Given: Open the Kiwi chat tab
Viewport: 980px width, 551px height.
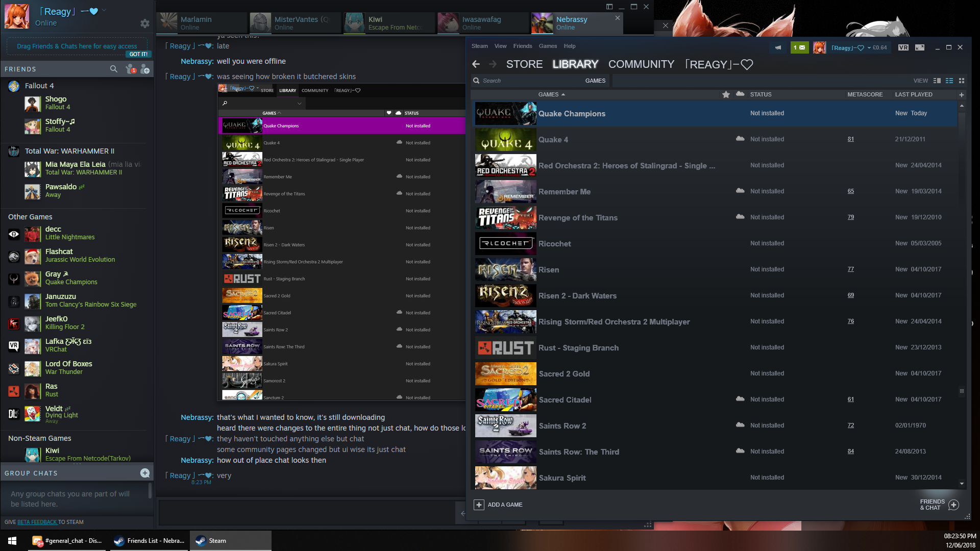Looking at the screenshot, I should (389, 23).
